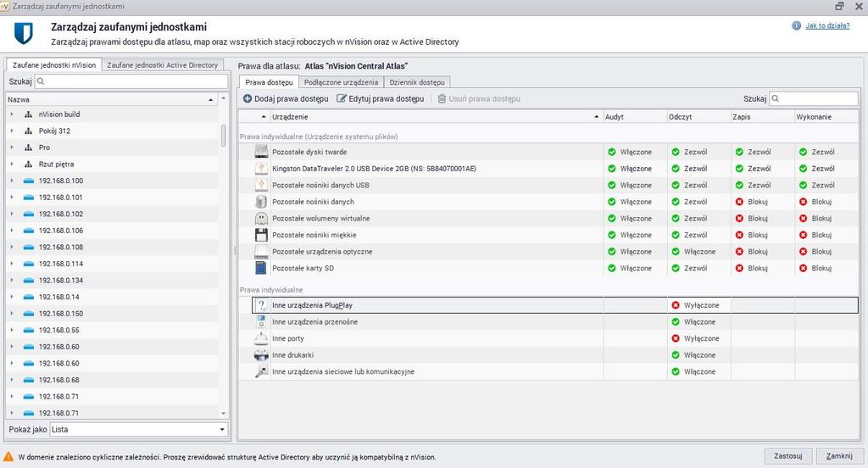This screenshot has height=468, width=868.
Task: Click Usuń prawa dostępu button
Action: click(479, 98)
